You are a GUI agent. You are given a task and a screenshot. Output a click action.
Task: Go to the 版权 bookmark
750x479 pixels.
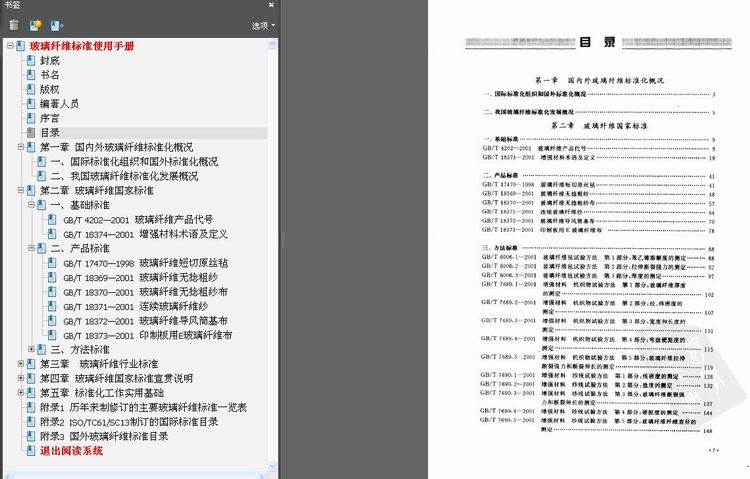pyautogui.click(x=50, y=89)
